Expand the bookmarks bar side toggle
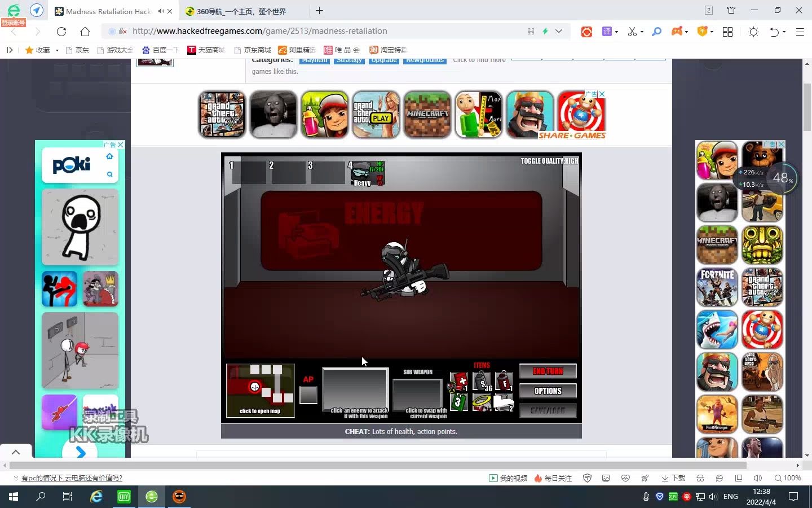This screenshot has height=508, width=812. (9, 50)
